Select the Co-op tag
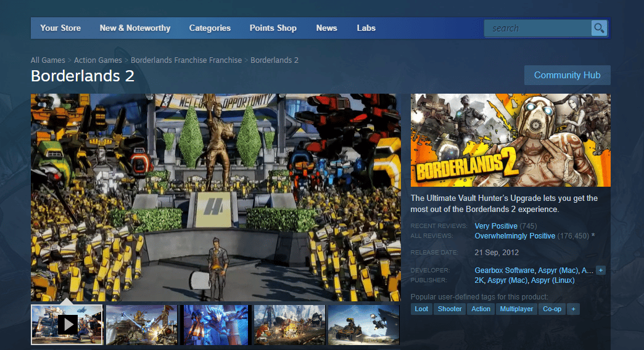The width and height of the screenshot is (644, 350). (552, 309)
